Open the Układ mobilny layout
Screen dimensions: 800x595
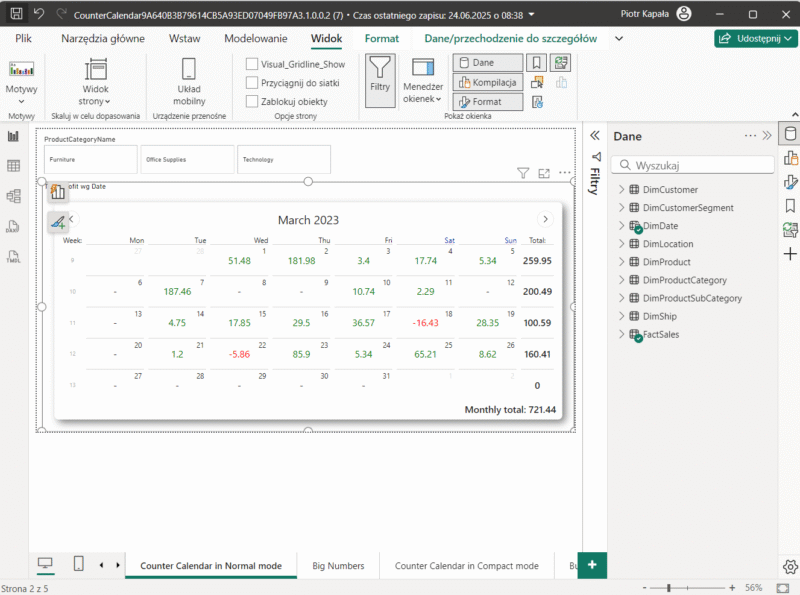click(x=189, y=81)
